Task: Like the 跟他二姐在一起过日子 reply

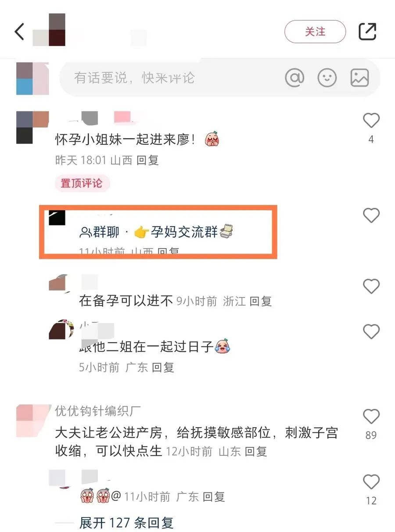Action: [x=371, y=332]
